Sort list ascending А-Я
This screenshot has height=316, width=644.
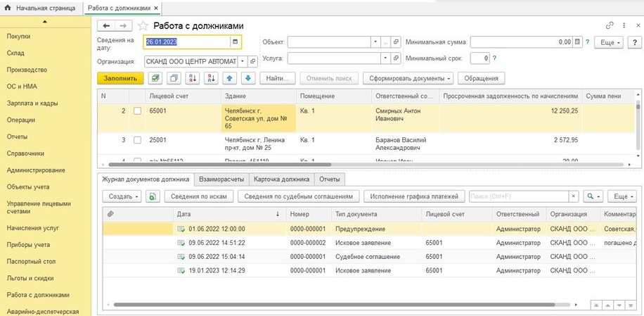[x=193, y=78]
